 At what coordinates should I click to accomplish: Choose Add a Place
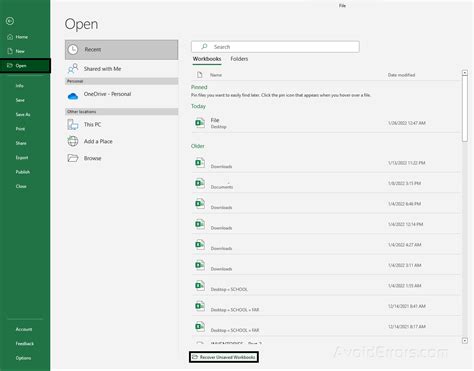point(121,141)
